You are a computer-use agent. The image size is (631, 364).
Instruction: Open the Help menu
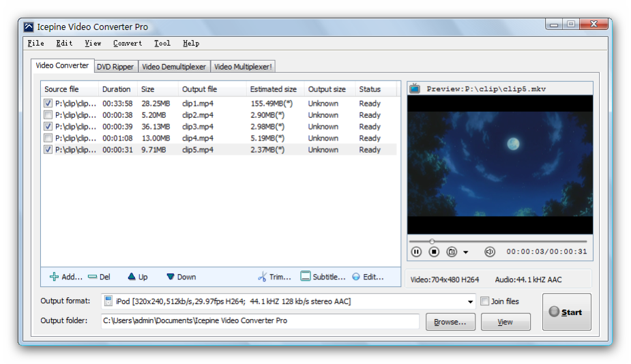coord(191,43)
